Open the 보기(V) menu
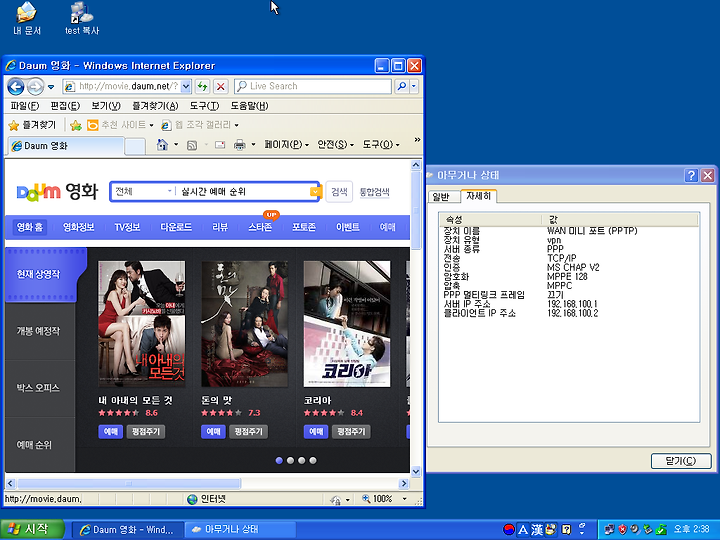 [106, 106]
